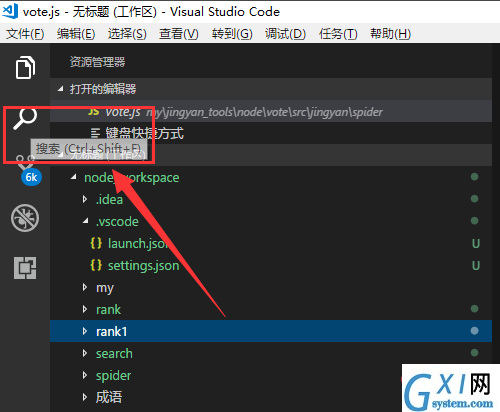This screenshot has height=412, width=500.
Task: Select the search folder name
Action: click(114, 353)
